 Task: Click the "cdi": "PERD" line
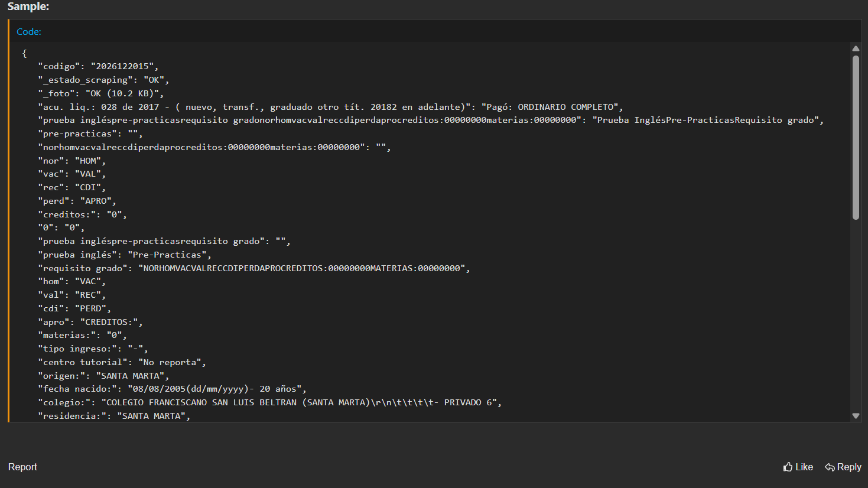click(x=74, y=308)
